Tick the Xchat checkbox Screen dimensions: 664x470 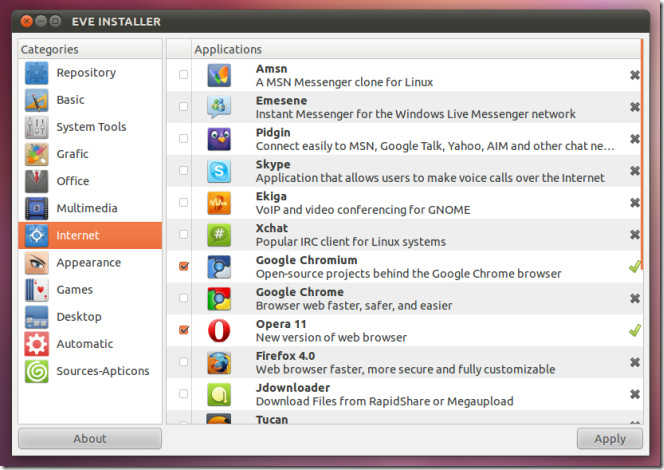point(183,234)
